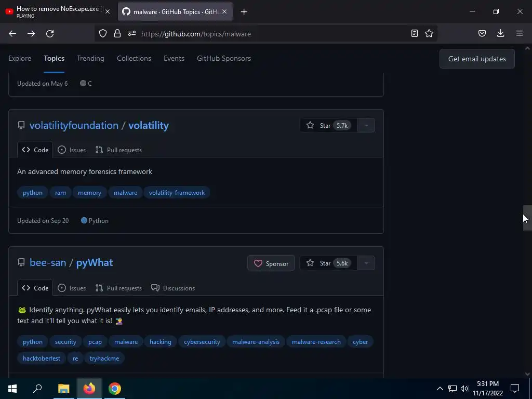Open the Firefox downloads panel
Screen dimensions: 532x399
pos(500,34)
